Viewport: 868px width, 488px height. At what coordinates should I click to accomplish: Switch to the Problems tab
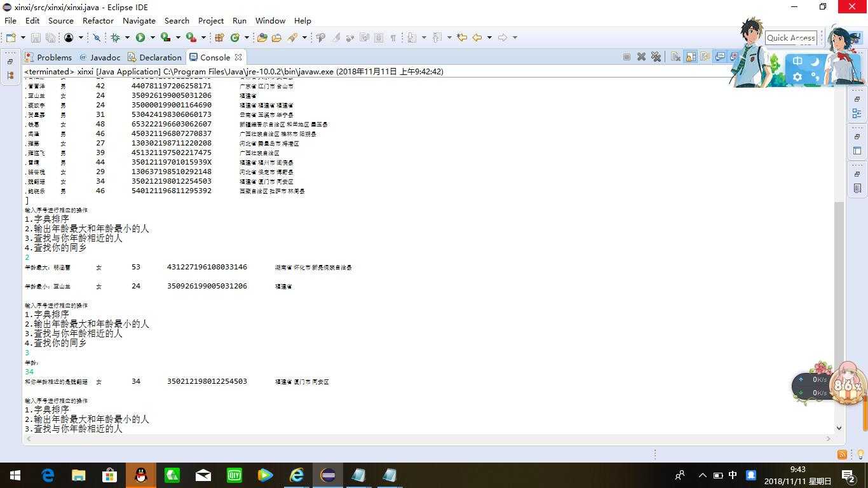(48, 57)
